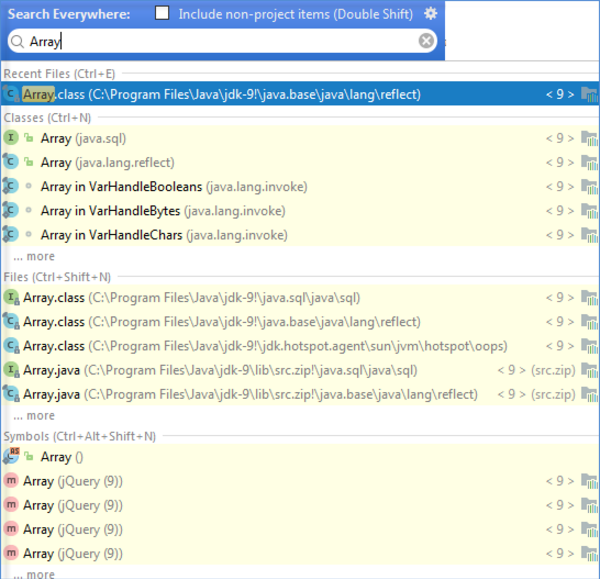Open Array.class in java.base\java\lang\reflect under Files

point(300,322)
